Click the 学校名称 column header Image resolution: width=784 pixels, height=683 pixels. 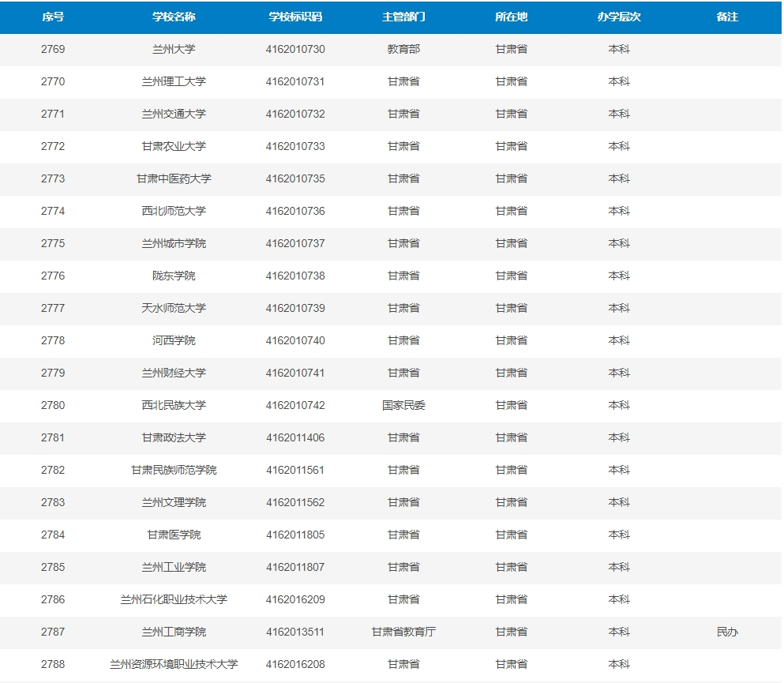(174, 17)
